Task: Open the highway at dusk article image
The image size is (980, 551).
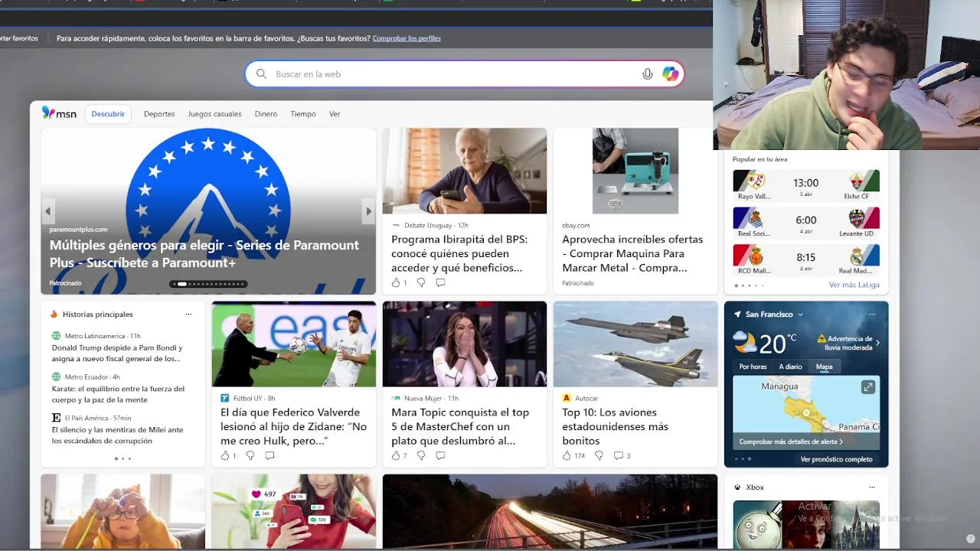Action: coord(550,511)
